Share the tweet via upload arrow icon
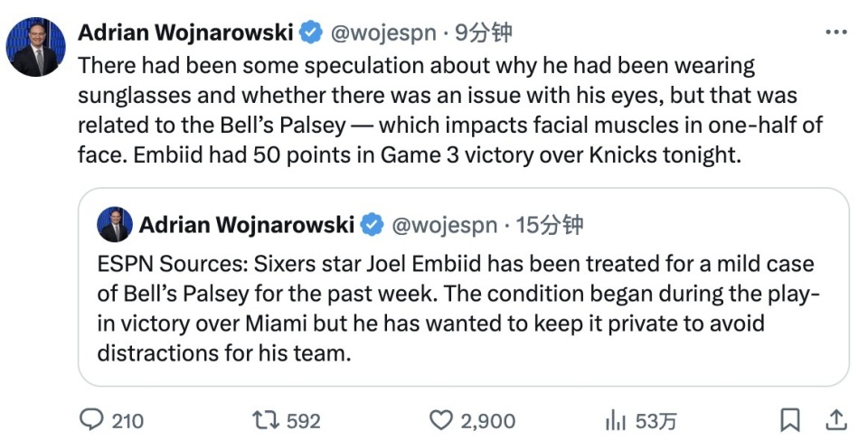 [835, 420]
